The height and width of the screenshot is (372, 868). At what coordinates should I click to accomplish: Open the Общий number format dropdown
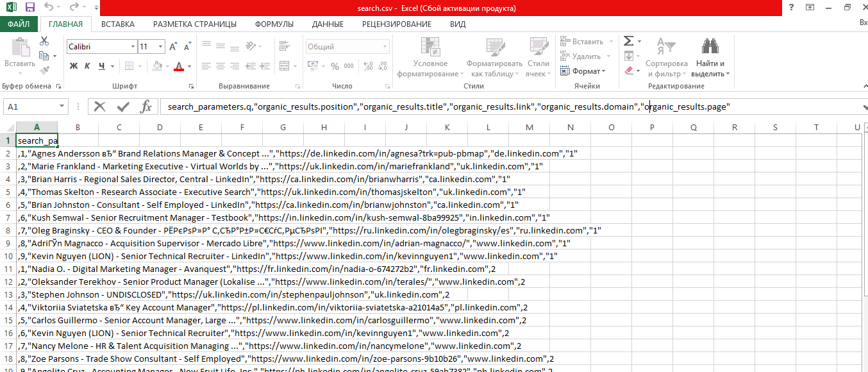[385, 46]
